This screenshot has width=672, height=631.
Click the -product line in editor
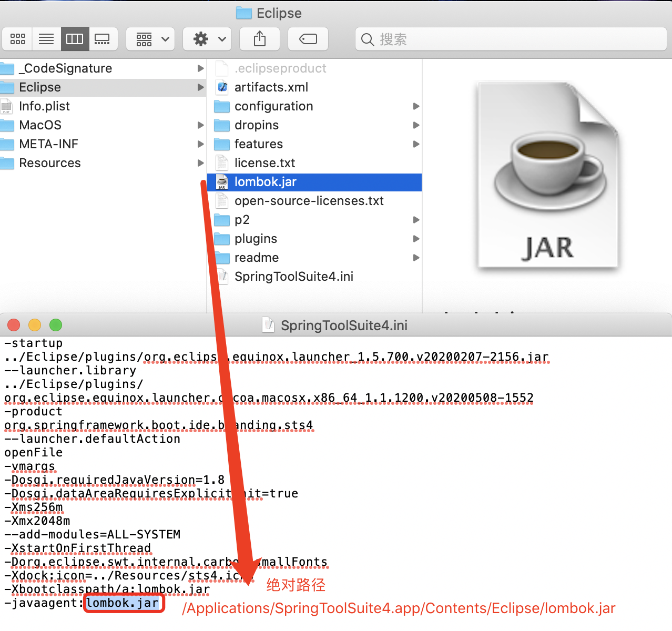click(x=34, y=412)
